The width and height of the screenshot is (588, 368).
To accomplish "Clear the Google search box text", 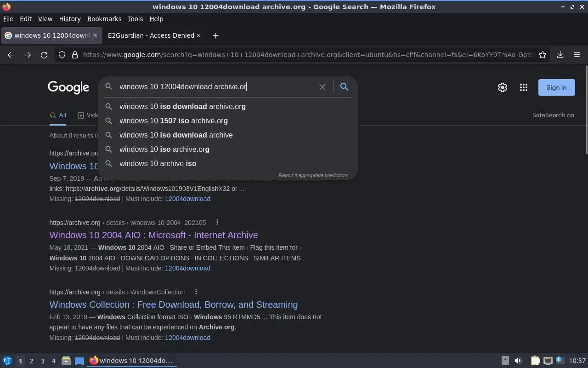I will 322,86.
